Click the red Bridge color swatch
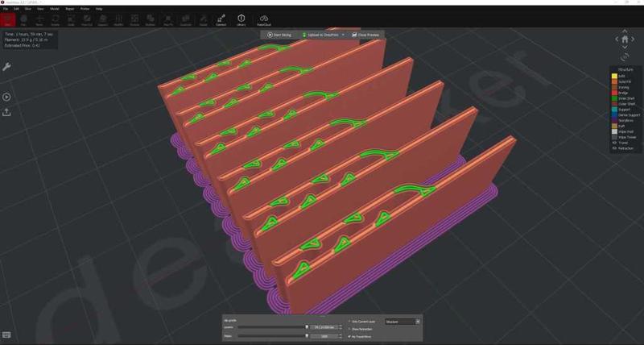 click(x=614, y=93)
